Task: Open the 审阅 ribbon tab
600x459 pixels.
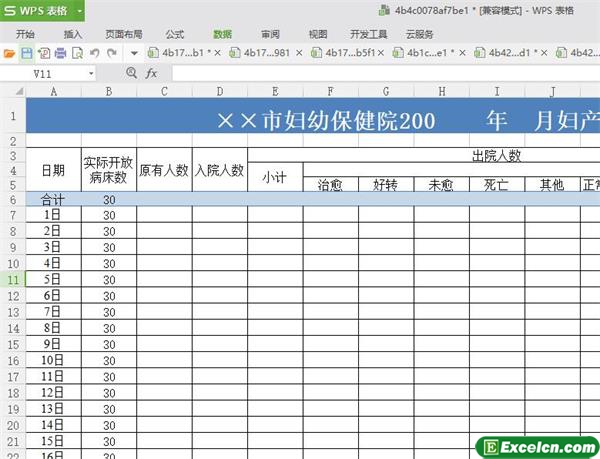Action: coord(271,34)
